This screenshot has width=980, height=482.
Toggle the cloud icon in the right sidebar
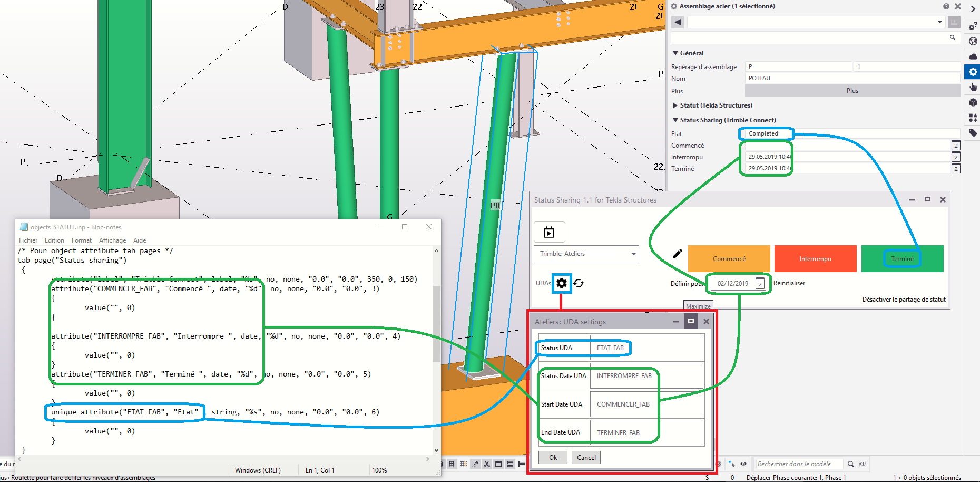coord(973,56)
